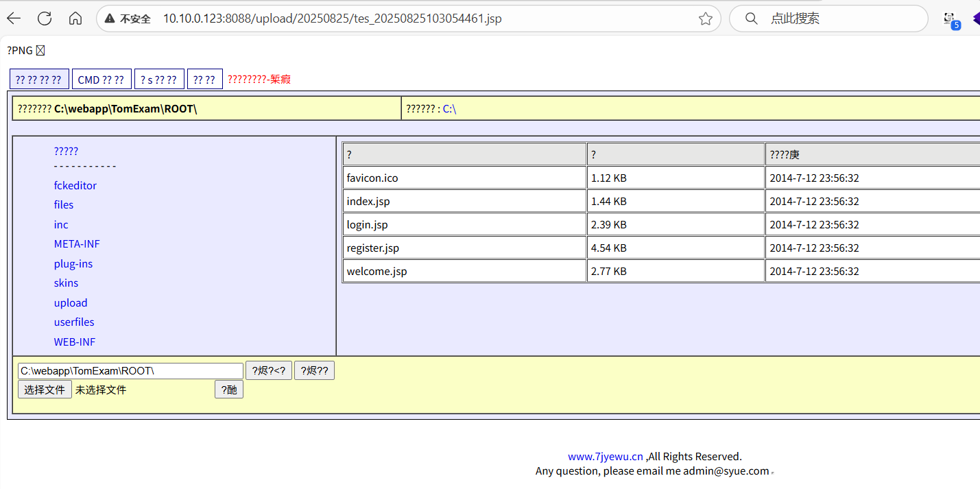Open the fckeditor folder
This screenshot has width=980, height=489.
(75, 186)
